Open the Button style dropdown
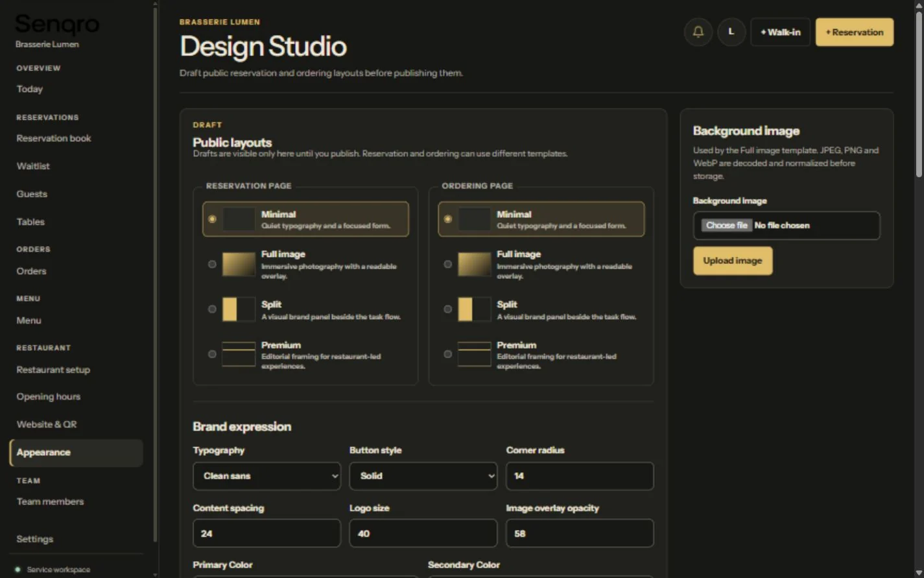The height and width of the screenshot is (578, 924). pos(423,476)
